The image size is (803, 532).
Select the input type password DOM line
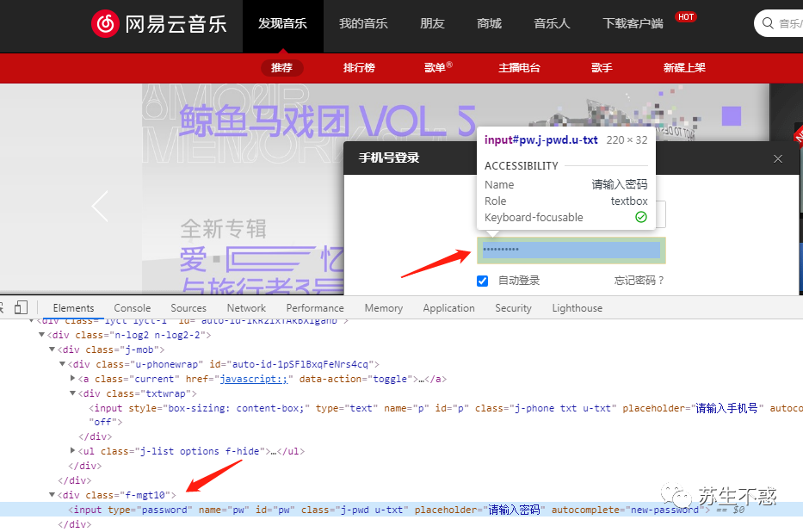[x=401, y=510]
